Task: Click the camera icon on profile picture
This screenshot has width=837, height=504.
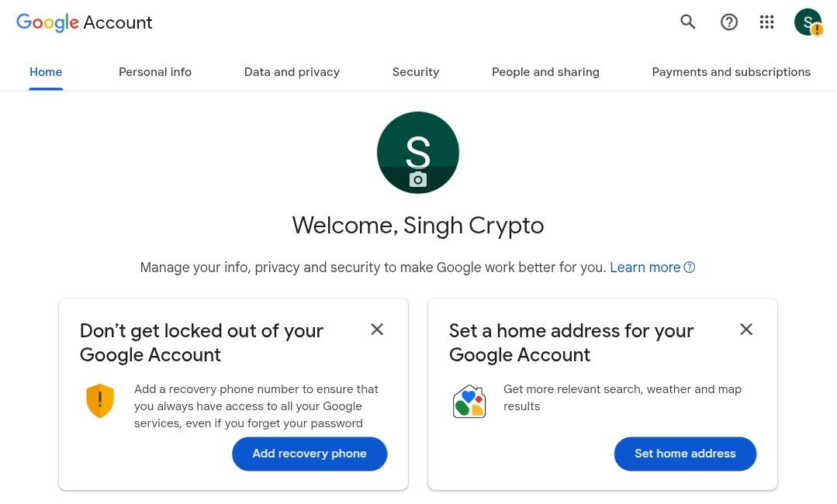Action: pyautogui.click(x=418, y=180)
